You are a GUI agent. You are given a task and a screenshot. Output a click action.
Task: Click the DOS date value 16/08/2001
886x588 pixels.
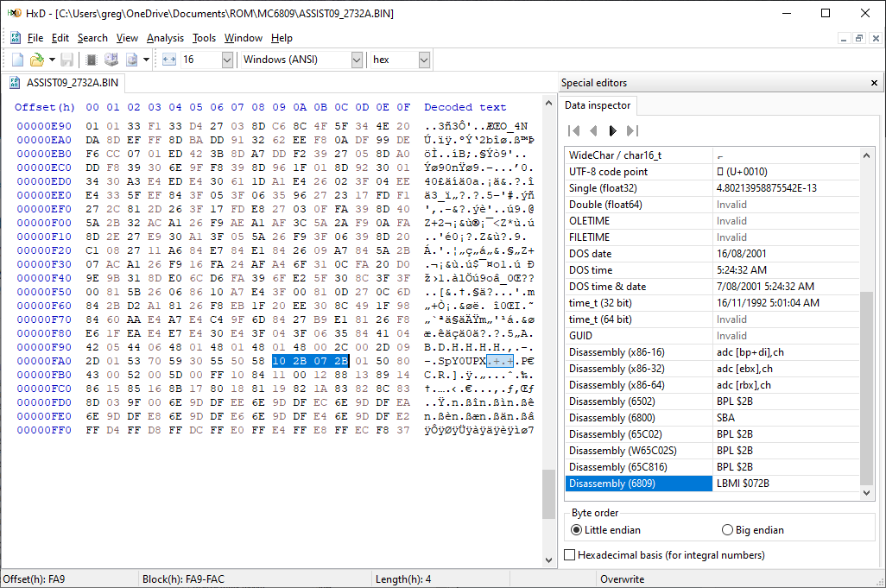741,254
